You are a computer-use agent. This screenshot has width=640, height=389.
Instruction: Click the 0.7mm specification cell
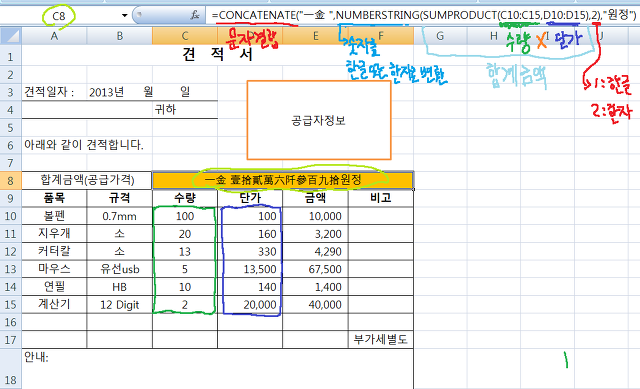pos(120,216)
